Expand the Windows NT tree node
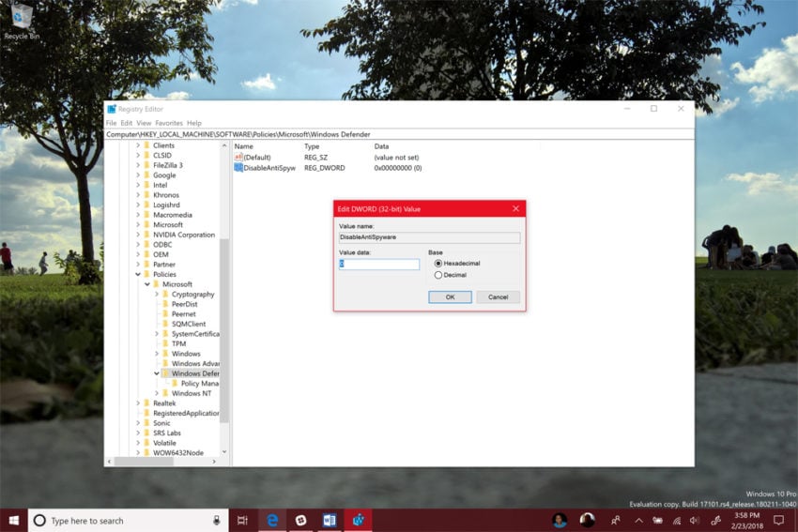Screen dimensions: 798x532 156,393
